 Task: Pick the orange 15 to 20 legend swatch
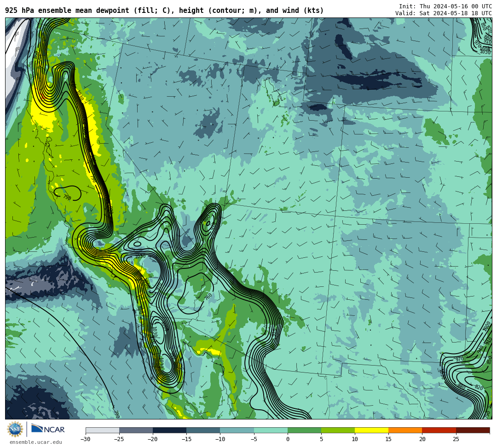point(405,430)
